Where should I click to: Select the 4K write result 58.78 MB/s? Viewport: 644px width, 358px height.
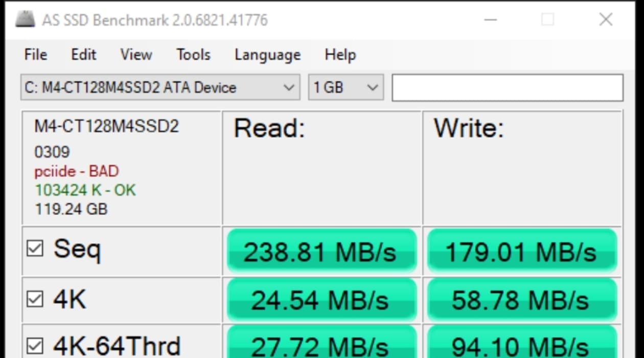pos(522,300)
